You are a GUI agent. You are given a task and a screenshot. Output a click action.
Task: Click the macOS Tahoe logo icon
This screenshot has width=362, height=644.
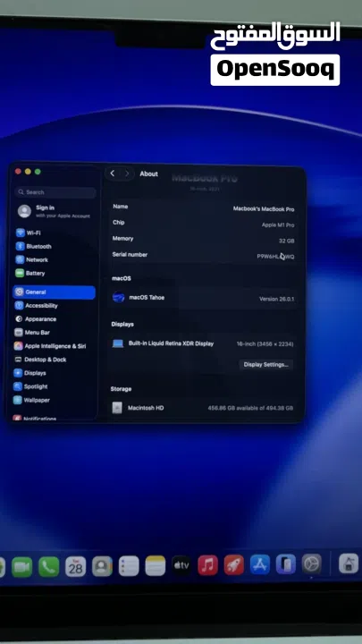pos(118,297)
